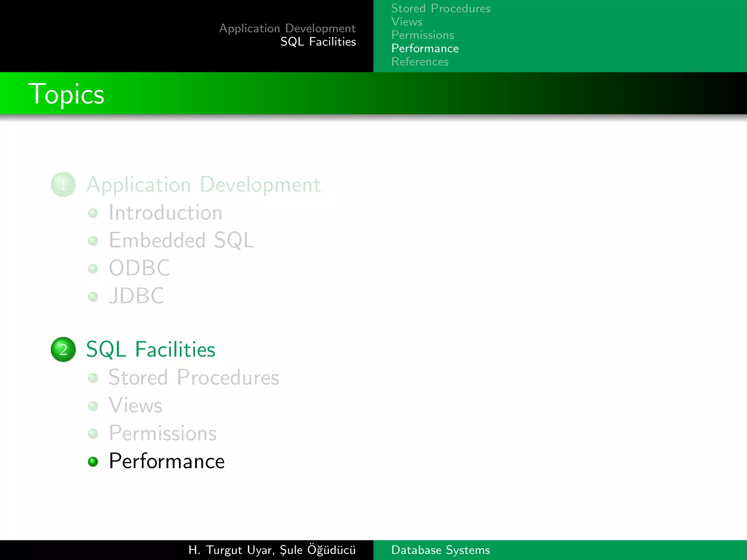
Task: Open the Embedded SQL subsection entry
Action: click(x=182, y=241)
